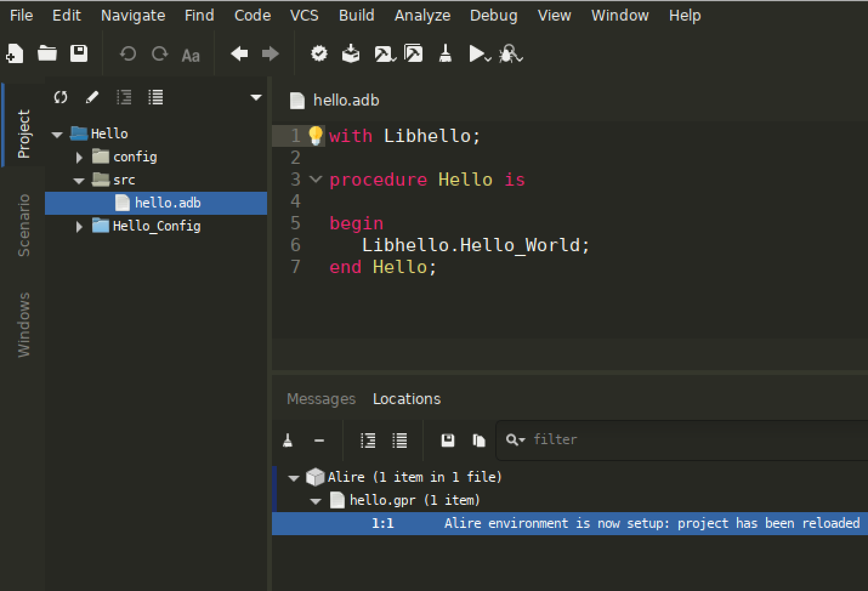Click 'Libhello.Hello_World;' on line 6
The width and height of the screenshot is (868, 591).
475,245
